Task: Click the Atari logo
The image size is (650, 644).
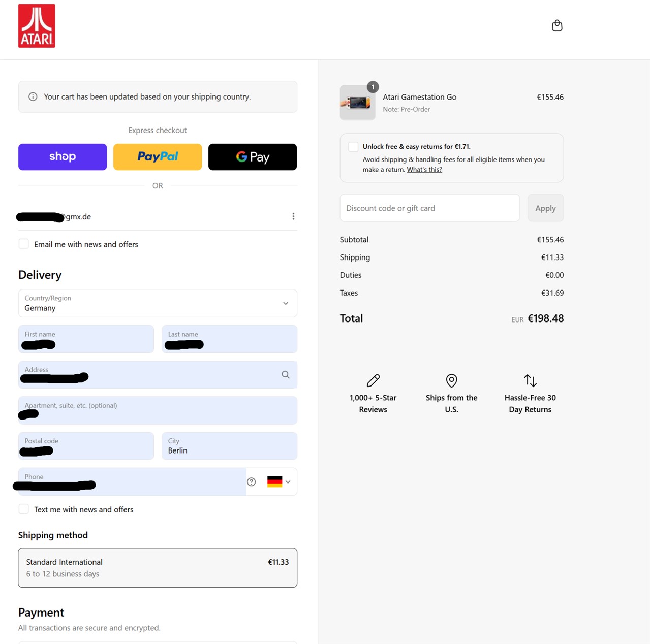Action: [x=36, y=25]
